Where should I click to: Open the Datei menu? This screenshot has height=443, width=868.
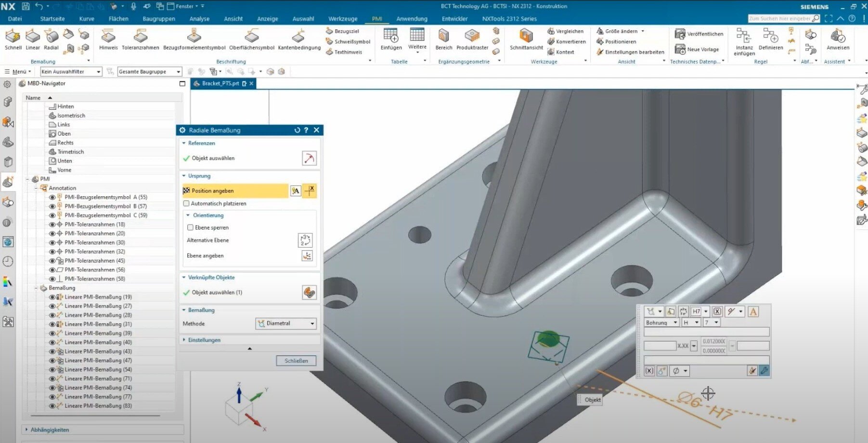15,19
